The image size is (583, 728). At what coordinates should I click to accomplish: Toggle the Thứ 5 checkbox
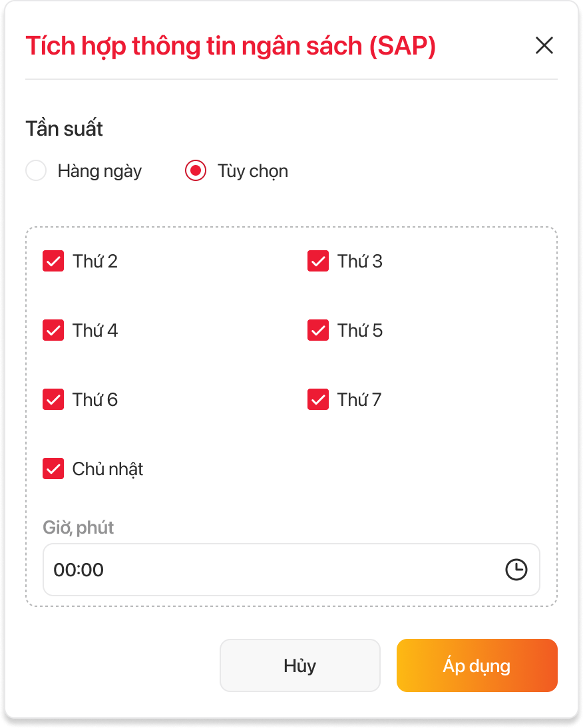318,331
